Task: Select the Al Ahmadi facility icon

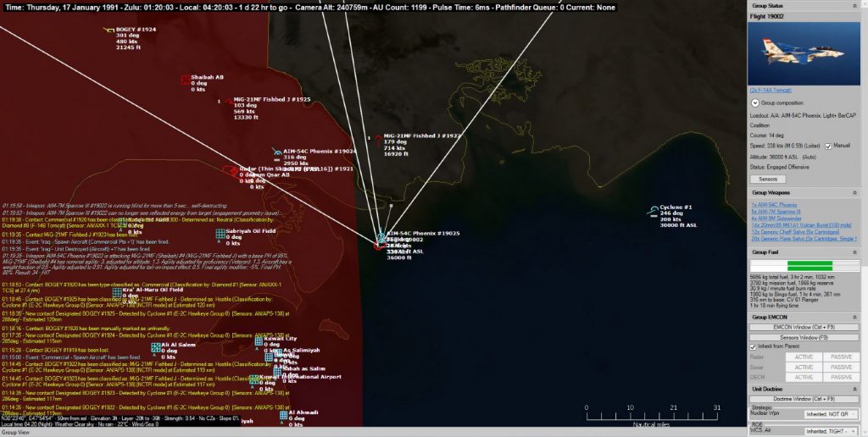Action: tap(283, 415)
